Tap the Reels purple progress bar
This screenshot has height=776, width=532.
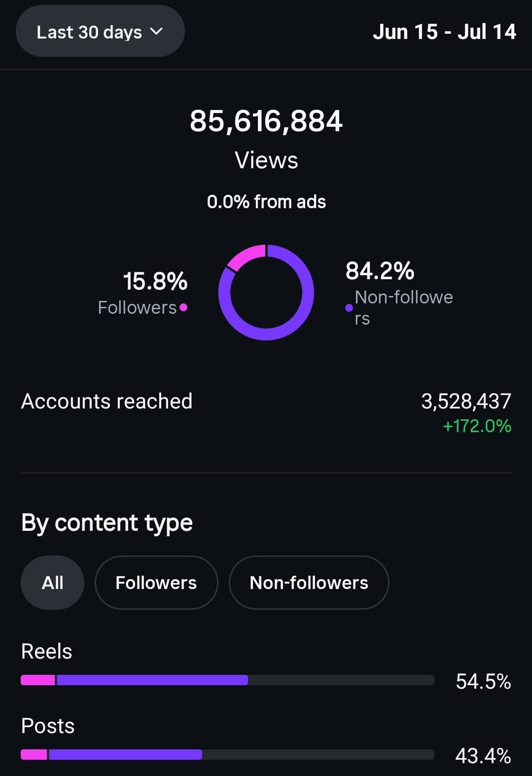(x=152, y=680)
